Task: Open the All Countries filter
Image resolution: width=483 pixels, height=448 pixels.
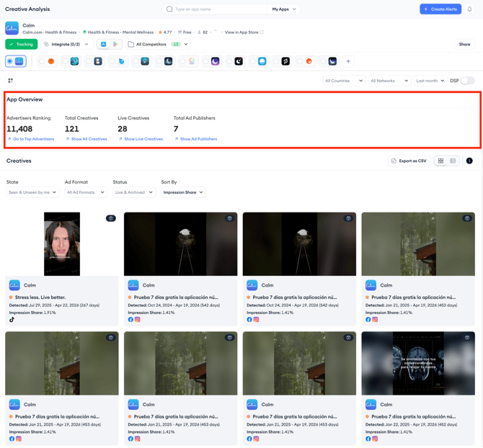Action: tap(344, 81)
